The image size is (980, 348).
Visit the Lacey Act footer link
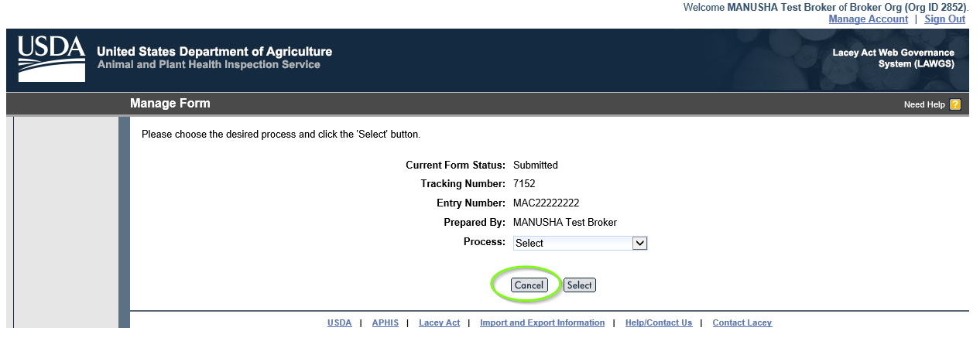pos(439,323)
